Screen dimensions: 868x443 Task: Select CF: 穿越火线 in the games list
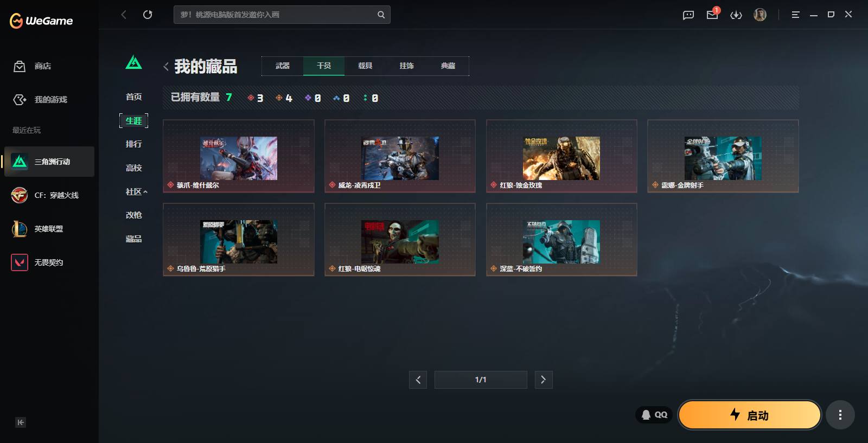49,195
